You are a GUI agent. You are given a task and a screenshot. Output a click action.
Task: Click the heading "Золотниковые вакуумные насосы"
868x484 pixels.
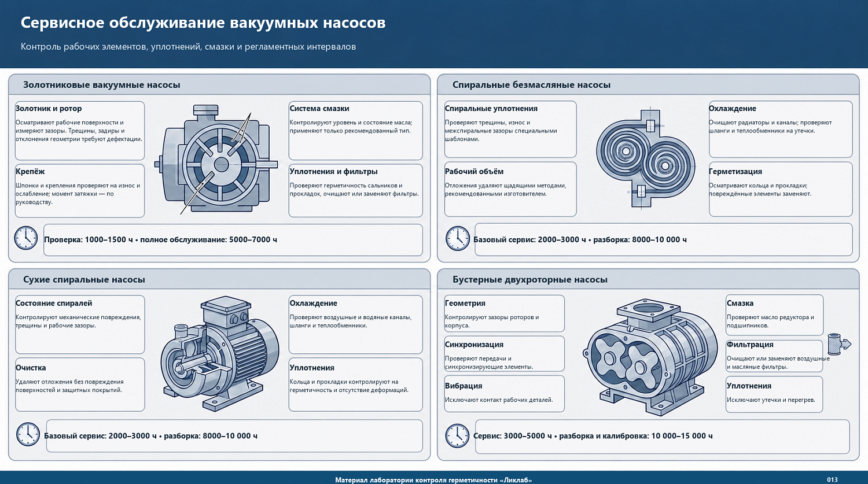(101, 84)
